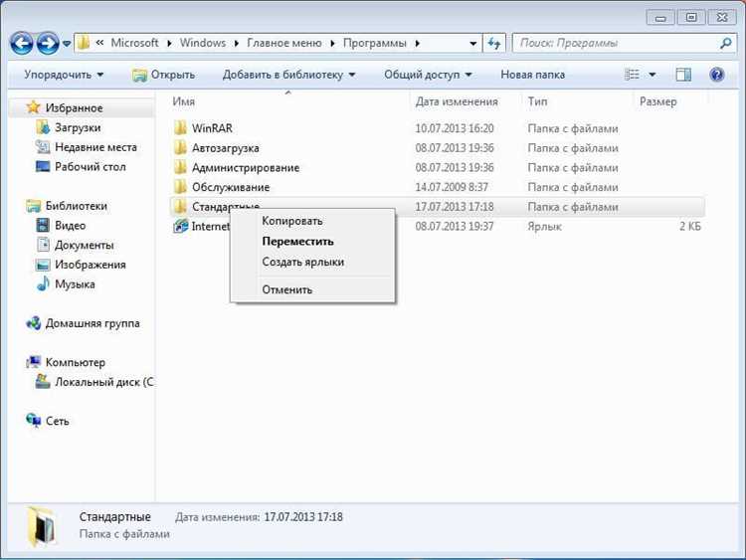
Task: Sort by the Тип column header
Action: click(x=537, y=101)
